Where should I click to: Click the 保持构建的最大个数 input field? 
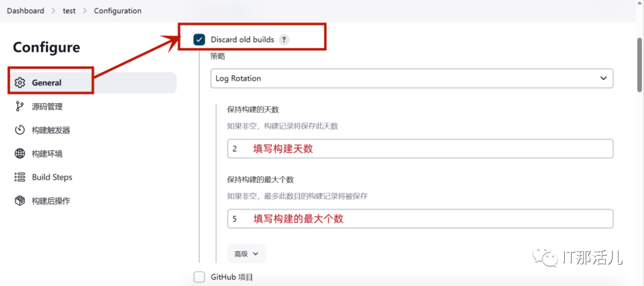(x=420, y=219)
